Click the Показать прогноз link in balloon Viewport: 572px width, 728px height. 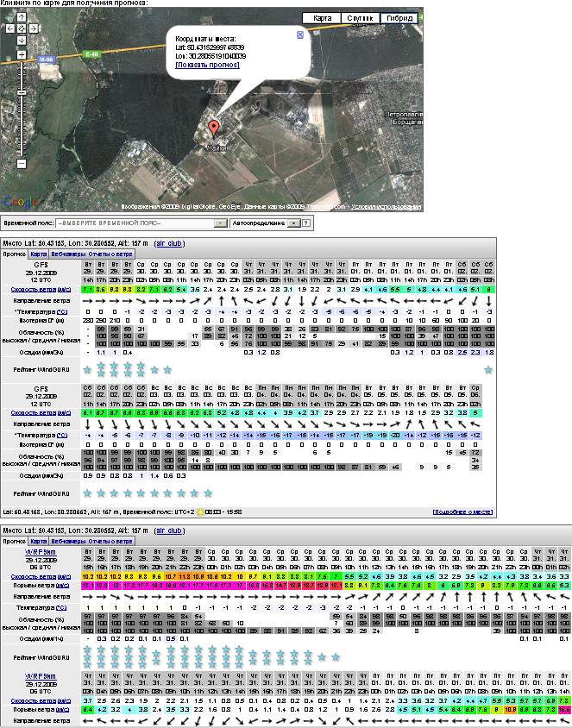point(207,65)
